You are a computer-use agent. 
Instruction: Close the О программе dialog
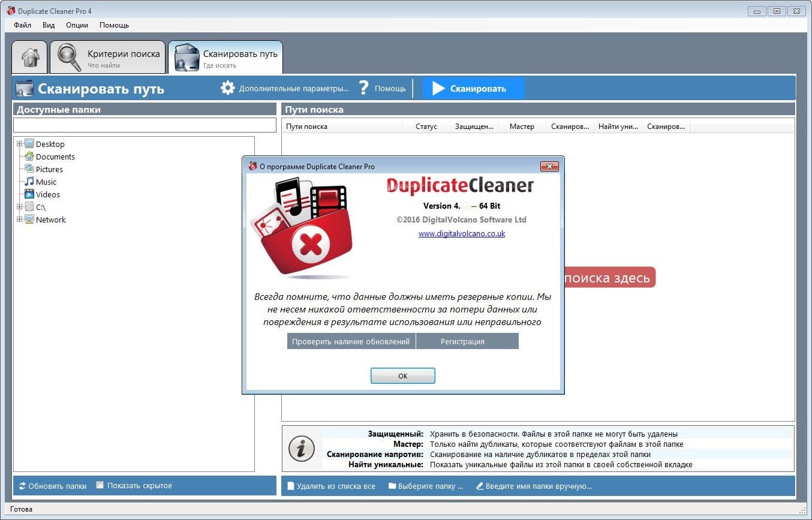coord(549,166)
